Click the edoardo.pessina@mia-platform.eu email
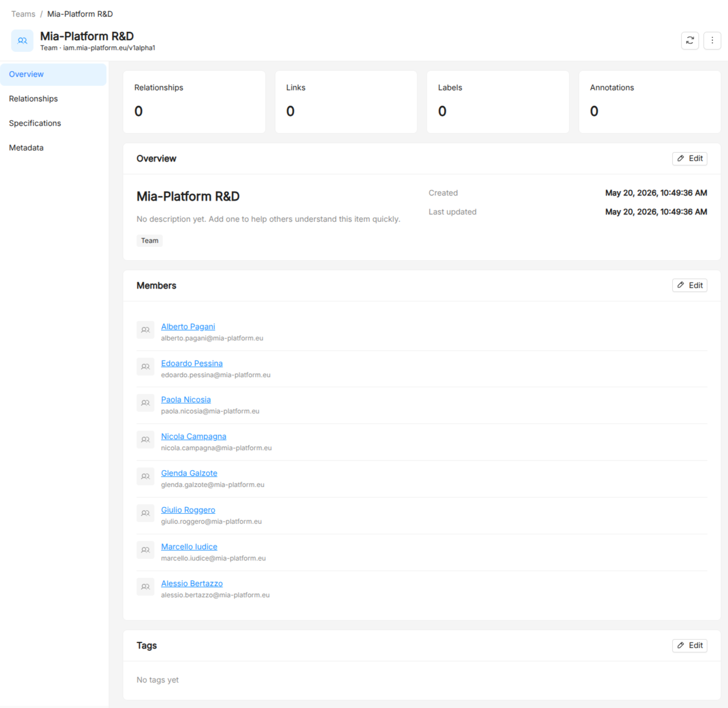The image size is (728, 708). click(216, 375)
